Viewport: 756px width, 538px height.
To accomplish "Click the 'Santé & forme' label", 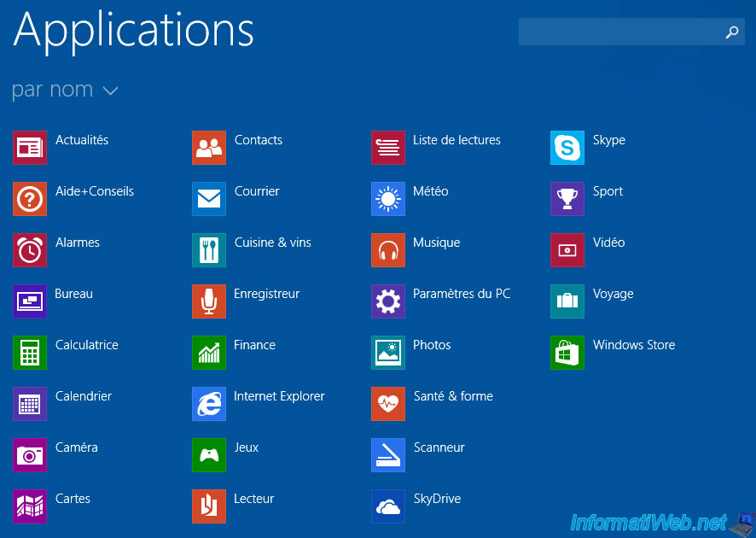I will (453, 396).
